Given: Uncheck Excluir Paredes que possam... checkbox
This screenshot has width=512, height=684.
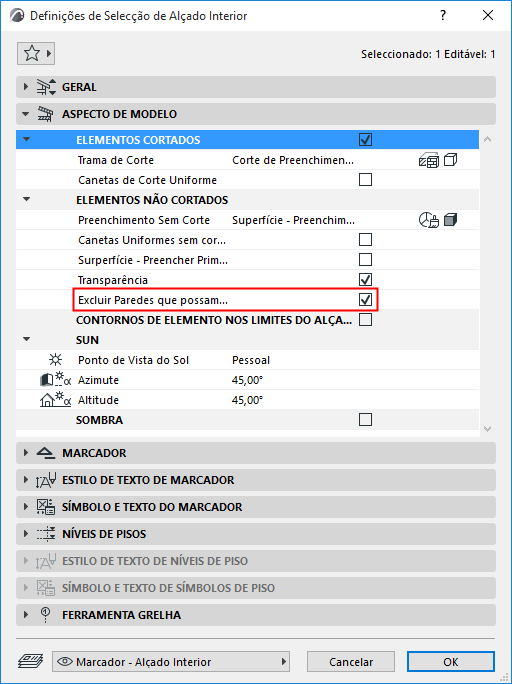Looking at the screenshot, I should coord(365,300).
